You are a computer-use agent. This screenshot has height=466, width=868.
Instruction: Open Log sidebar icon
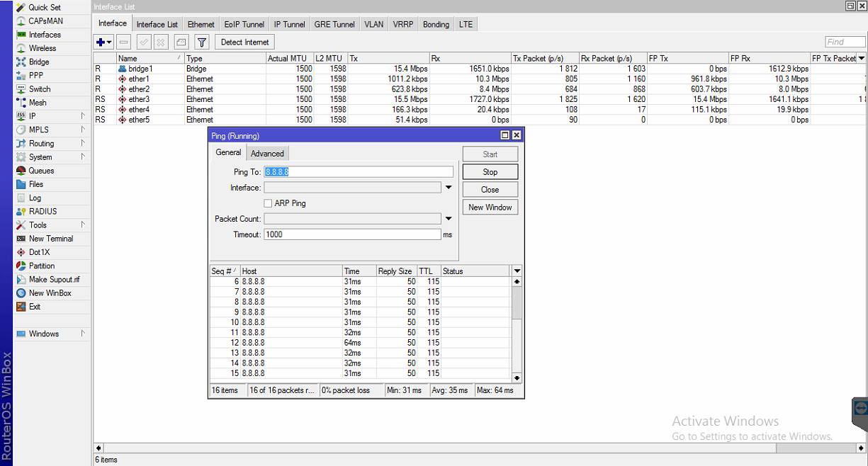pyautogui.click(x=21, y=198)
